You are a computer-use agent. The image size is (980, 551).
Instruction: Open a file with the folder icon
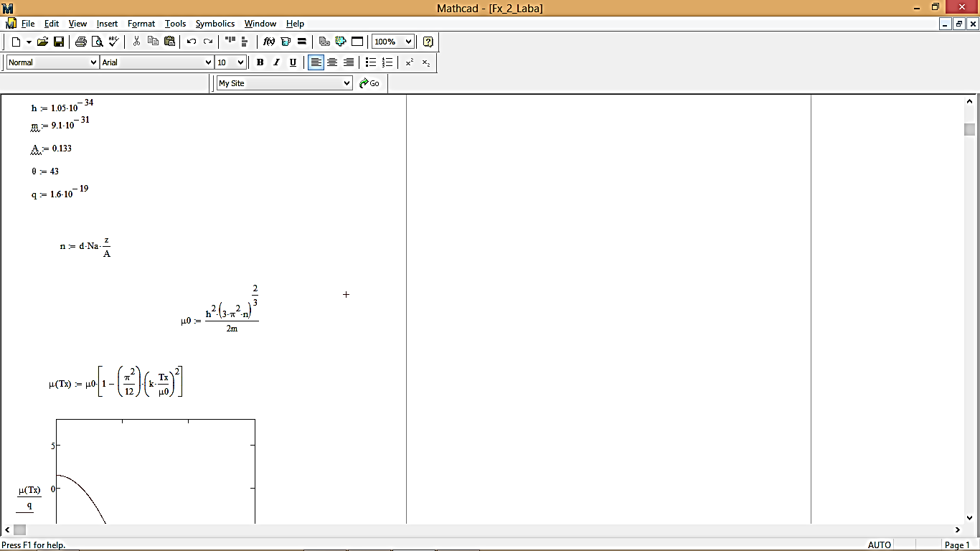pyautogui.click(x=43, y=42)
